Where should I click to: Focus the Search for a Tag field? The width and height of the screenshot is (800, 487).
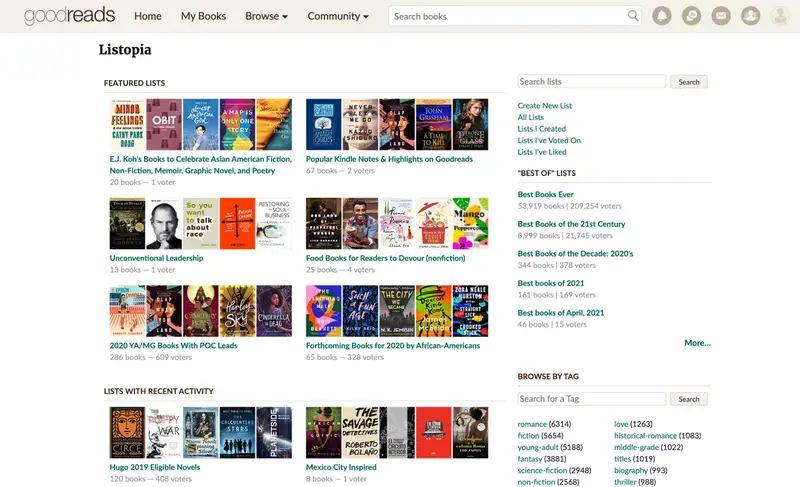click(x=592, y=399)
